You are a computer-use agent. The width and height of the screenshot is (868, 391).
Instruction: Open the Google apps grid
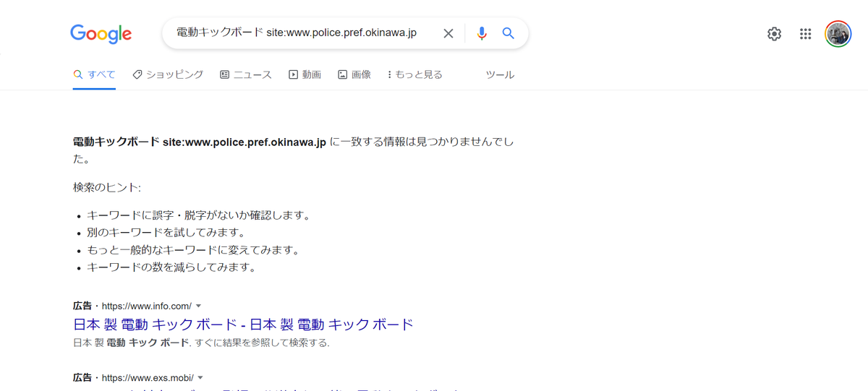tap(806, 34)
